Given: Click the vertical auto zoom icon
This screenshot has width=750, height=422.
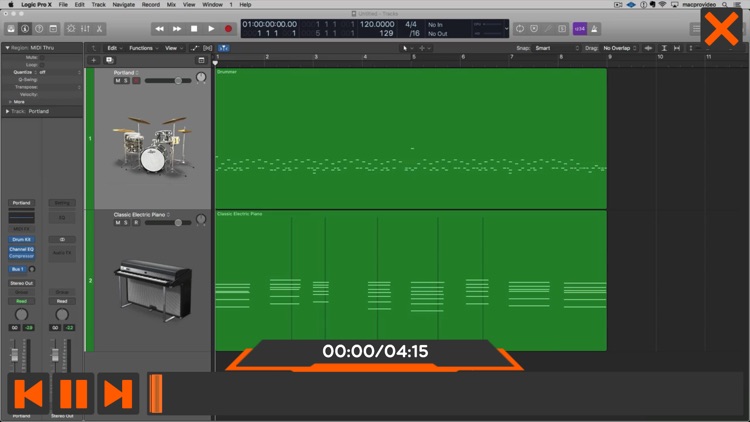Looking at the screenshot, I should pos(664,48).
